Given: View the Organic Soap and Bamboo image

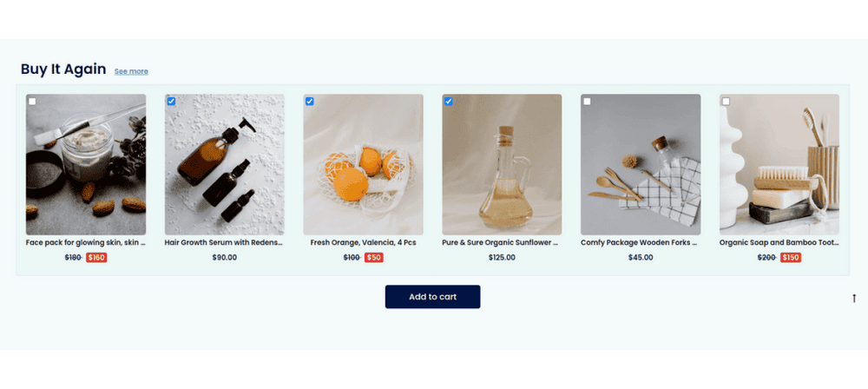Looking at the screenshot, I should 779,165.
